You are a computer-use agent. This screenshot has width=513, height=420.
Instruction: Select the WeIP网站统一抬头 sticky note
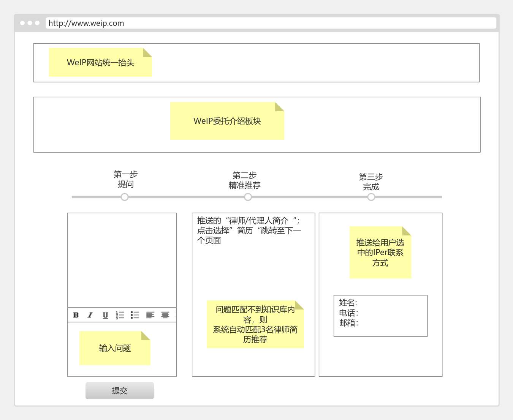coord(100,62)
